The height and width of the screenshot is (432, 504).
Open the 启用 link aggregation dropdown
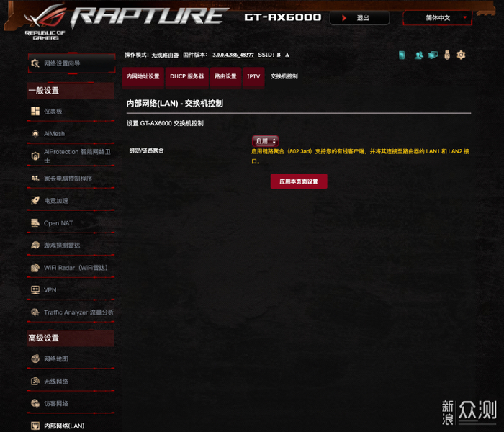tap(265, 141)
